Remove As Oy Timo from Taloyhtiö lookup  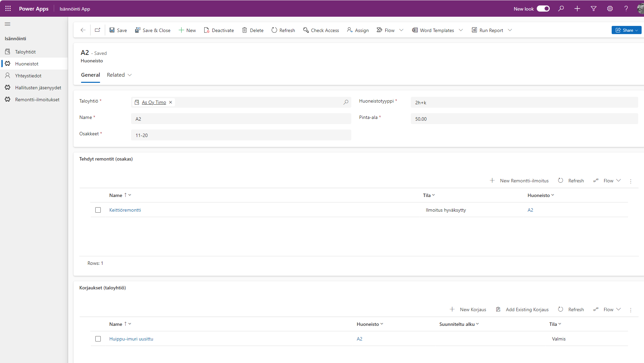point(171,102)
